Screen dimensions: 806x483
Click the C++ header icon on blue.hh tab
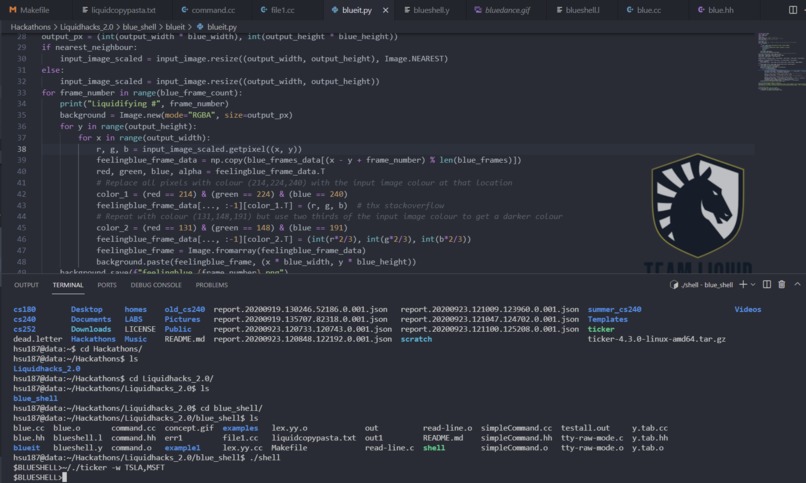click(701, 10)
